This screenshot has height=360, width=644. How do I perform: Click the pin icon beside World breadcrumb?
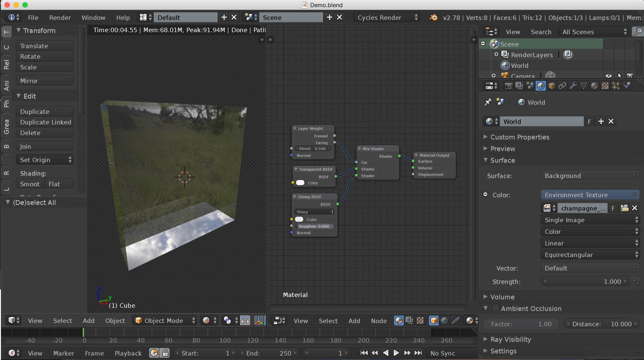(x=488, y=102)
